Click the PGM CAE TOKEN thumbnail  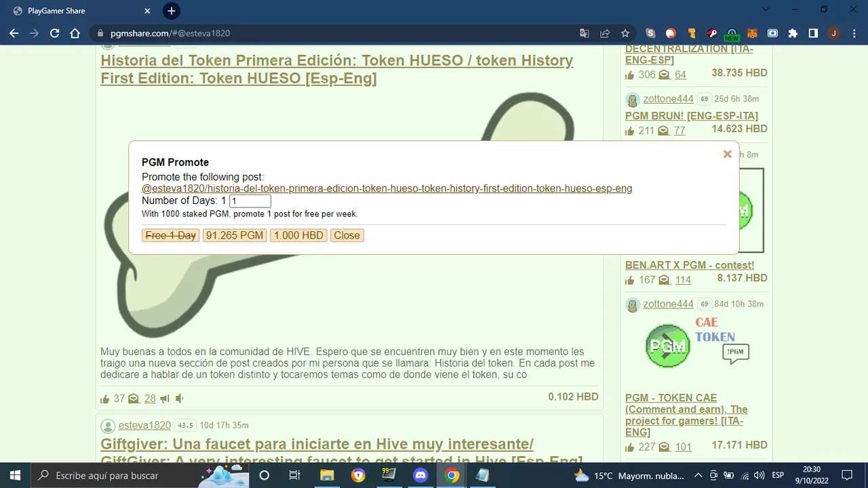696,344
